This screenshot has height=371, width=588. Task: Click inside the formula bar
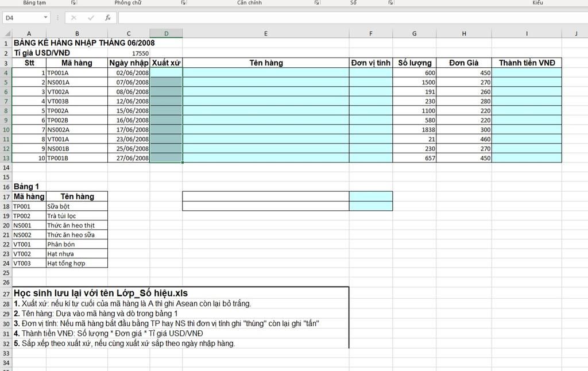[x=353, y=18]
